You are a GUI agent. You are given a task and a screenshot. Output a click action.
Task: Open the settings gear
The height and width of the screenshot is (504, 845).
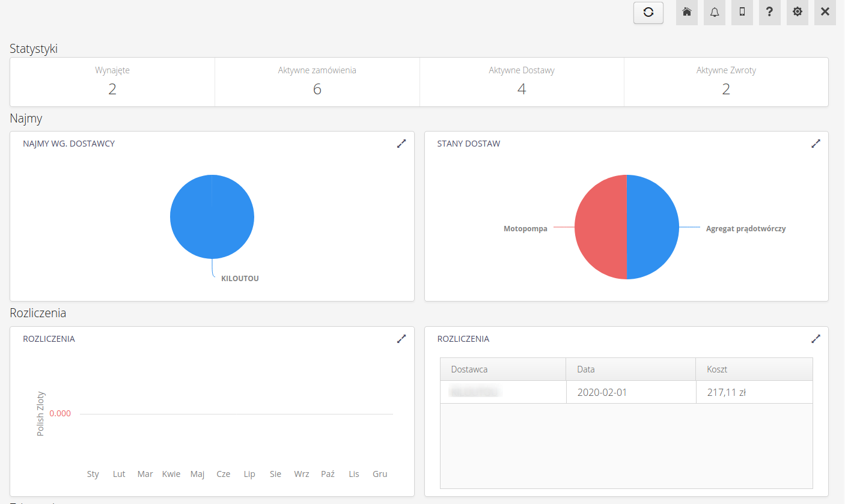797,12
